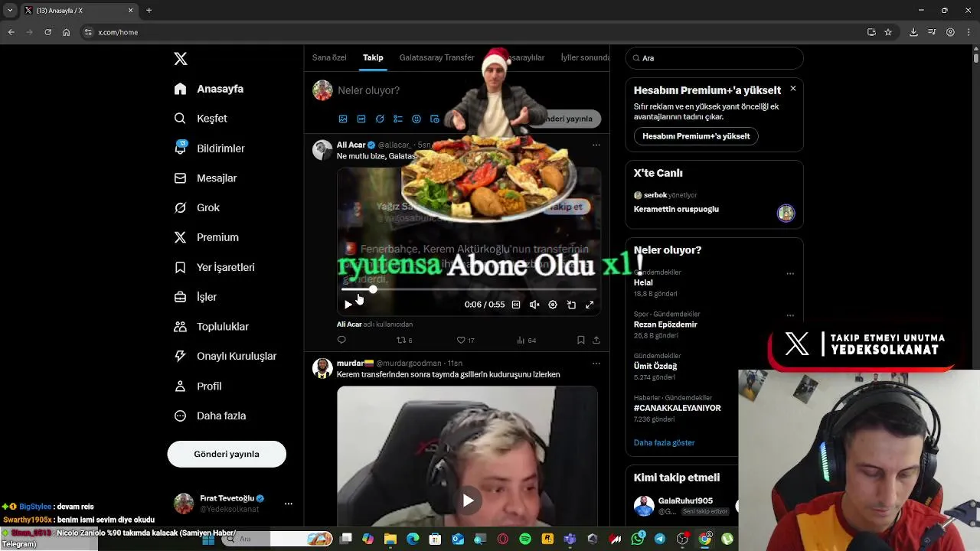Click the schedule post icon
The height and width of the screenshot is (551, 980).
coord(435,119)
